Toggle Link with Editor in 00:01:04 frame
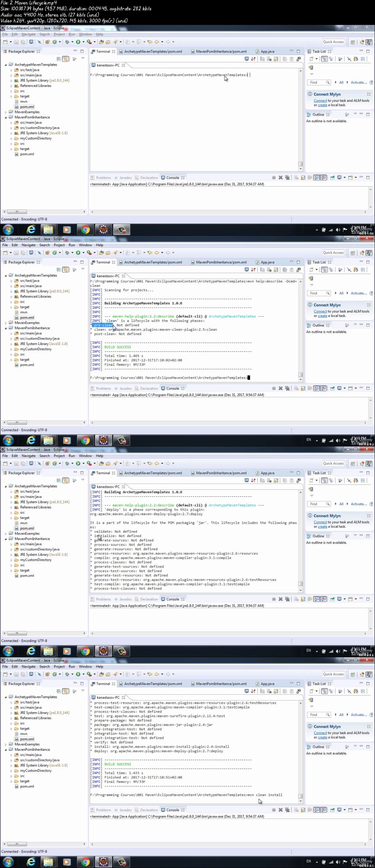This screenshot has width=375, height=868. click(66, 59)
